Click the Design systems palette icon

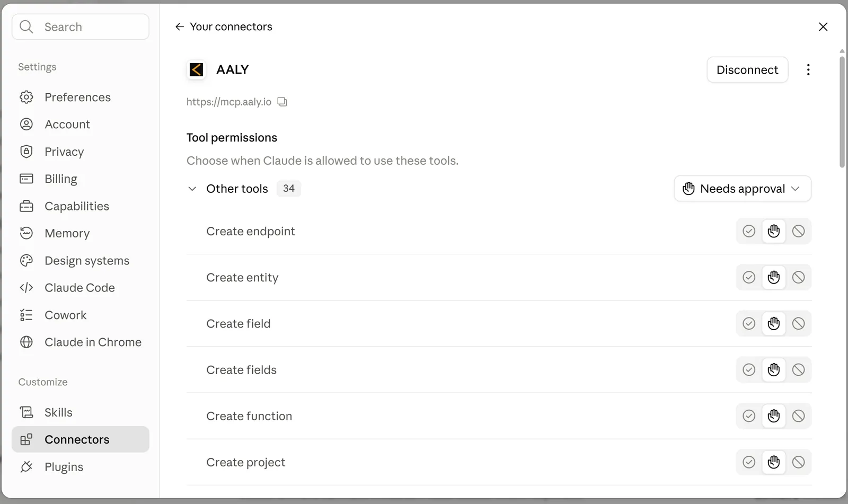tap(26, 260)
